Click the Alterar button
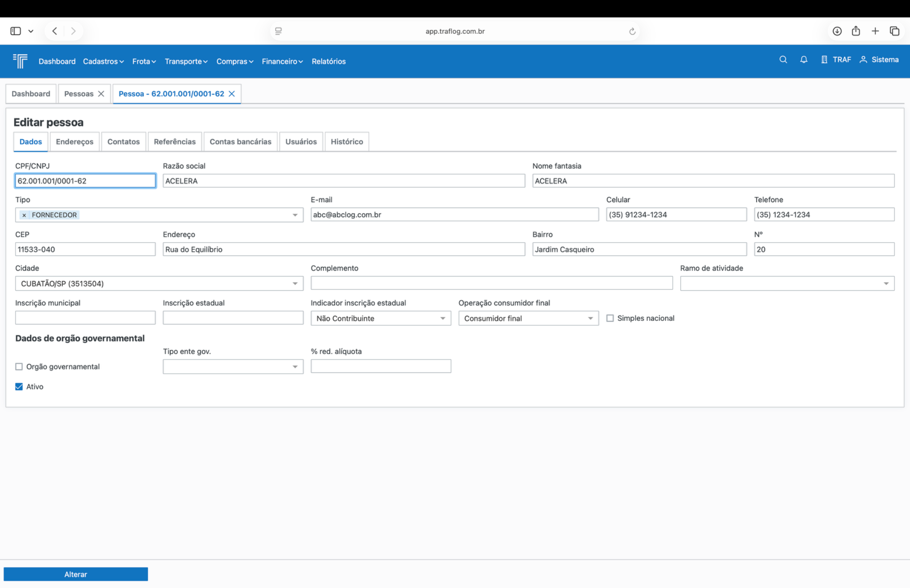Viewport: 910px width, 588px height. [76, 574]
